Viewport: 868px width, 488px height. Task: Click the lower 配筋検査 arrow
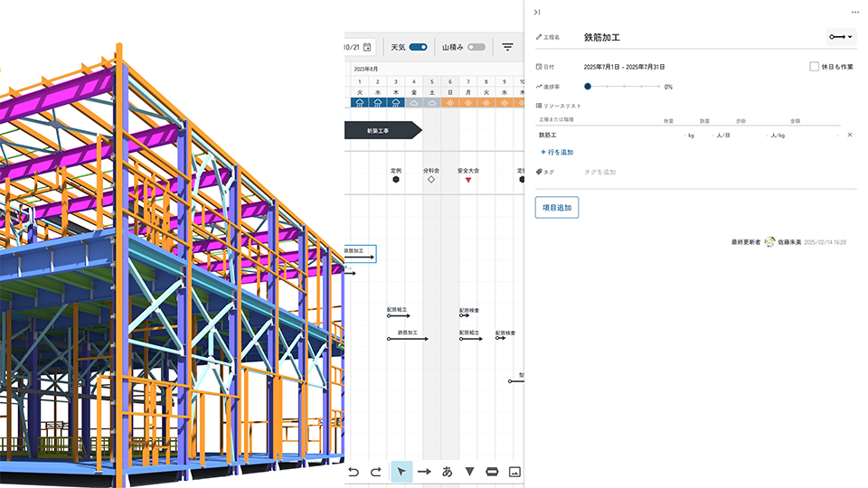point(500,338)
